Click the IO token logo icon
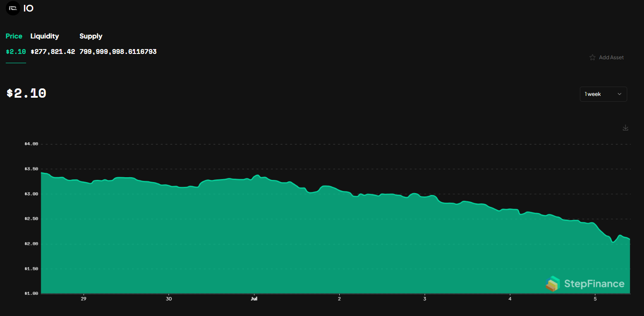Image resolution: width=644 pixels, height=316 pixels. [12, 8]
